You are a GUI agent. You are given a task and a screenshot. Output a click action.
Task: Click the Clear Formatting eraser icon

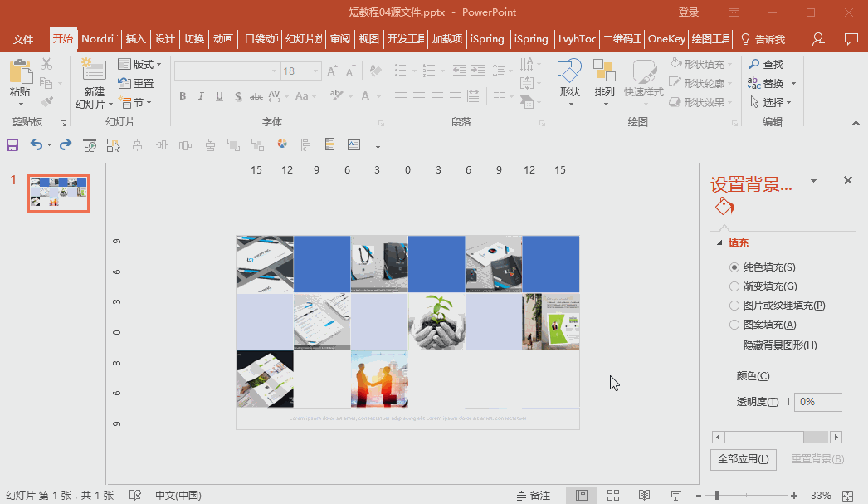tap(375, 71)
